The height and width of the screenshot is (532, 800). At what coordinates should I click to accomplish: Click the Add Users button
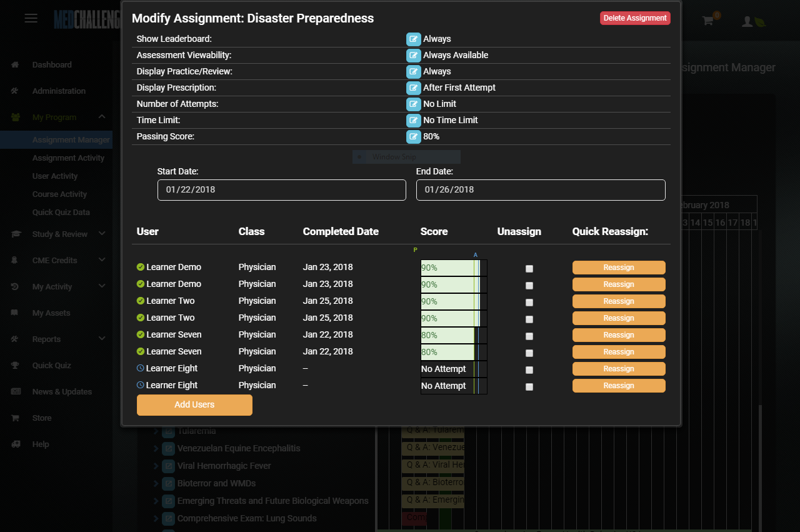(194, 404)
